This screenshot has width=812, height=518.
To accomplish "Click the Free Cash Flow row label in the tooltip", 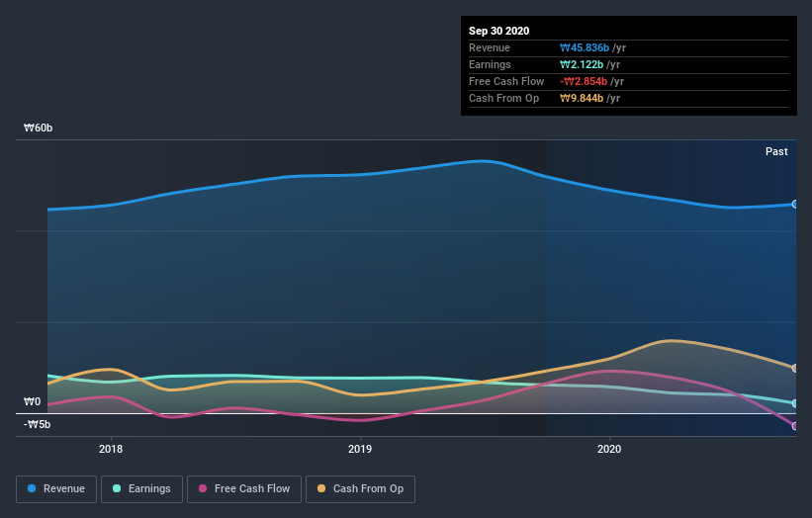I will (x=506, y=81).
